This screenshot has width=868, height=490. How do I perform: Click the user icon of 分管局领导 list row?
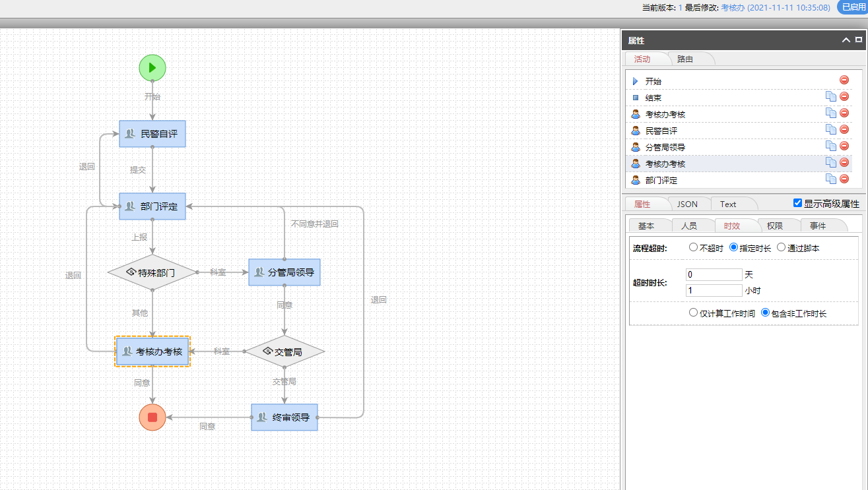[x=636, y=147]
